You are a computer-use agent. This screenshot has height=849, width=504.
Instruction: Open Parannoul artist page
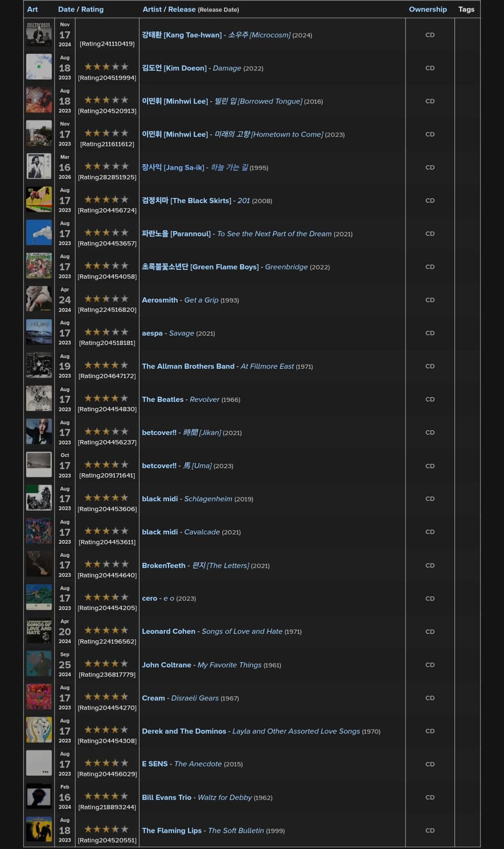(x=176, y=234)
